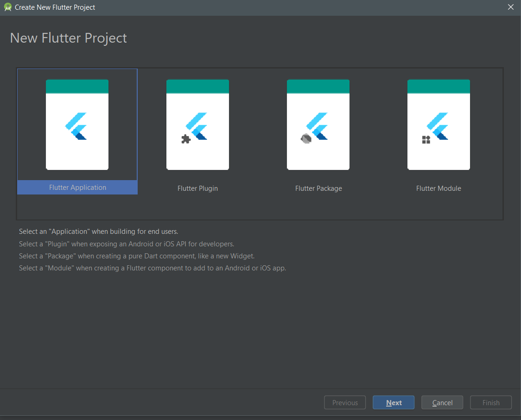Close the Create New Flutter Project window
This screenshot has width=521, height=420.
pos(511,7)
